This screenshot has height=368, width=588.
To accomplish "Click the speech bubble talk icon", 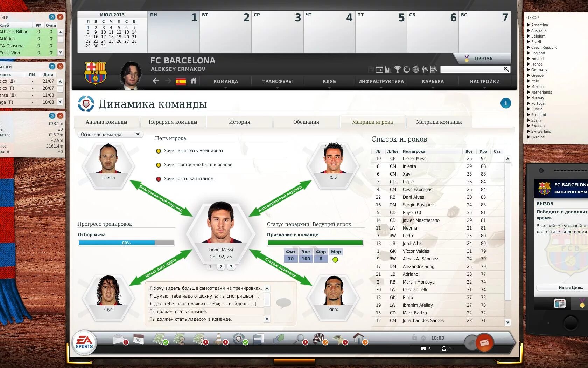I will (x=283, y=303).
